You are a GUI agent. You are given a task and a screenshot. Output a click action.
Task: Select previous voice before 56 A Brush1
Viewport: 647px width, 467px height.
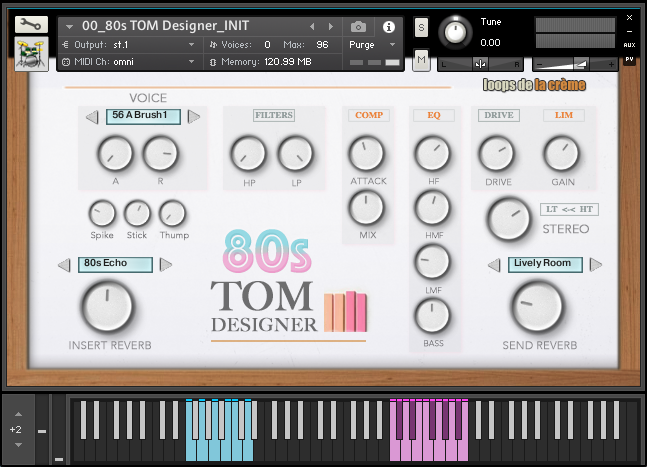point(92,117)
